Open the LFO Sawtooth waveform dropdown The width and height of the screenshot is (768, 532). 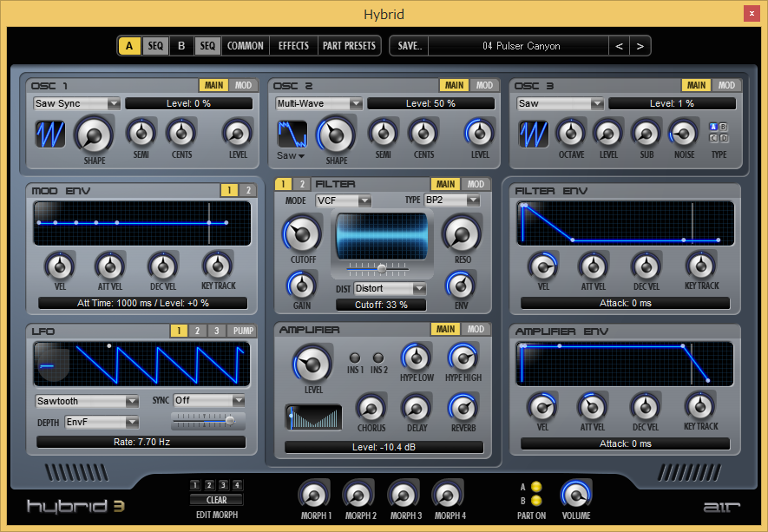87,401
